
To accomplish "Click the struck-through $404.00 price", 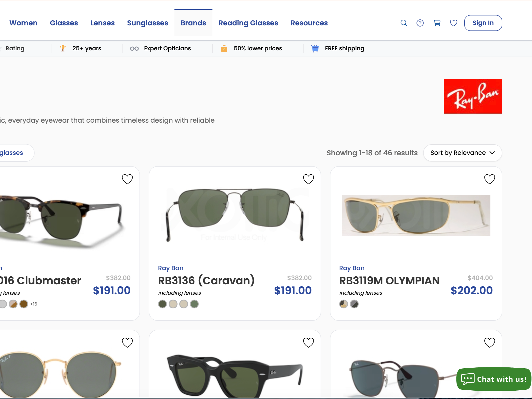I will [480, 278].
